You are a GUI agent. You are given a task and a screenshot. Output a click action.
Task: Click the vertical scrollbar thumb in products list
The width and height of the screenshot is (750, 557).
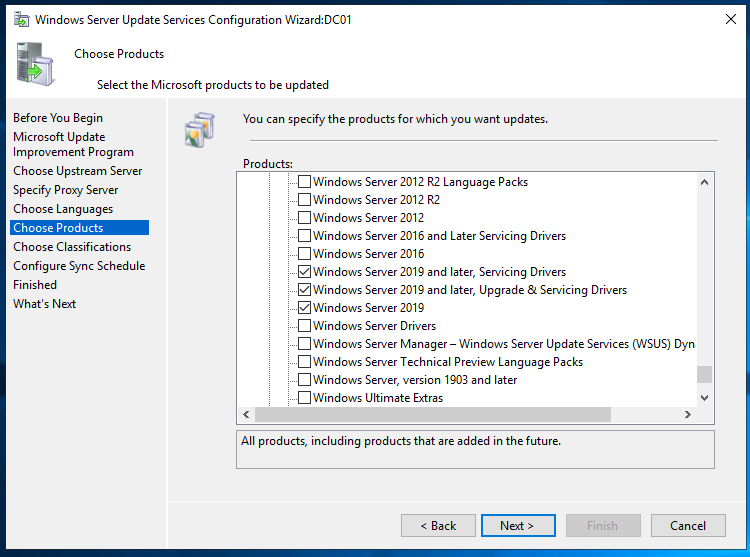704,374
